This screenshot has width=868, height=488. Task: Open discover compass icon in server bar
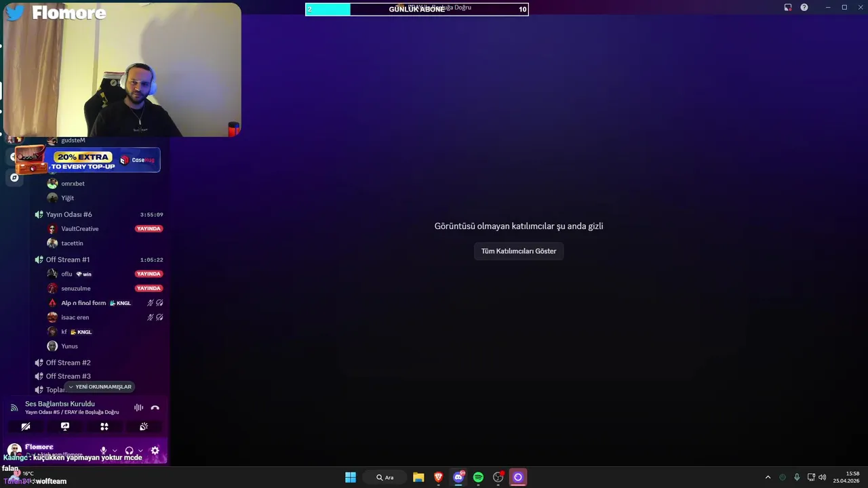[14, 178]
